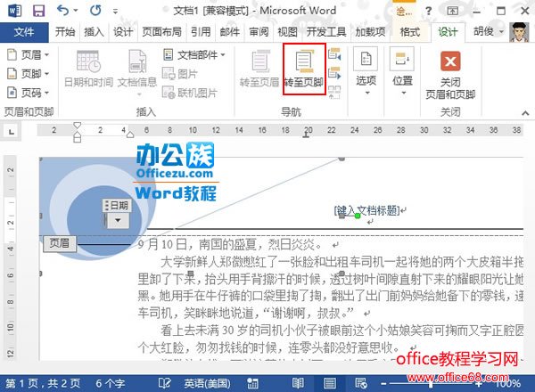Click the proofing errors book icon
Image resolution: width=535 pixels, height=392 pixels.
164,383
